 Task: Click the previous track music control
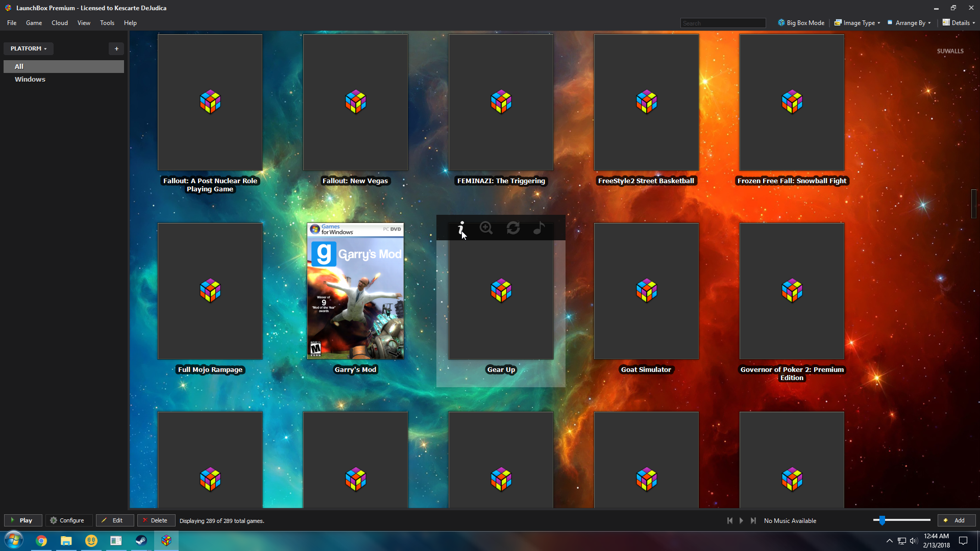point(729,520)
